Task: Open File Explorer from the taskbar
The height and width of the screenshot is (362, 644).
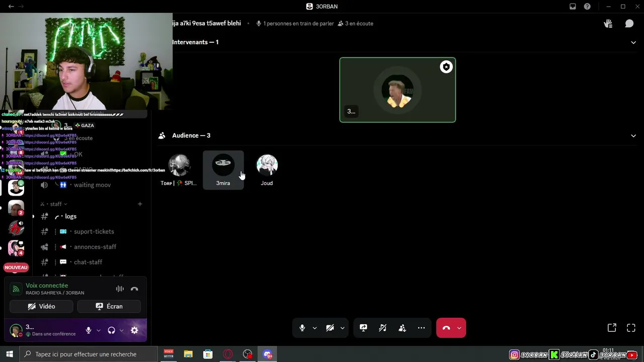Action: [x=188, y=354]
